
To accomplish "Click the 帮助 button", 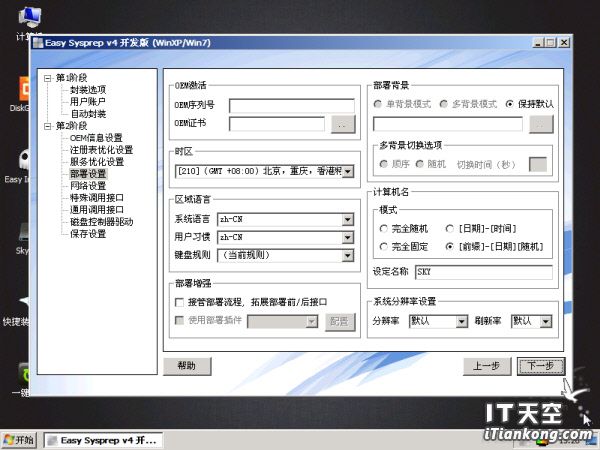I will 187,366.
